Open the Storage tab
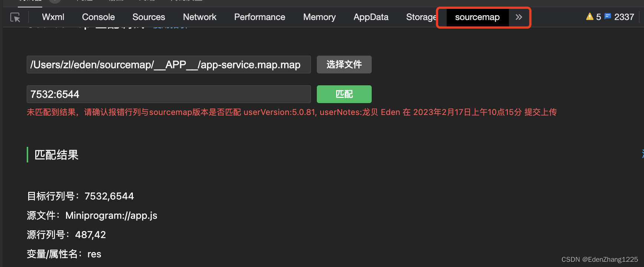Screen dimensions: 644x267 (x=421, y=17)
